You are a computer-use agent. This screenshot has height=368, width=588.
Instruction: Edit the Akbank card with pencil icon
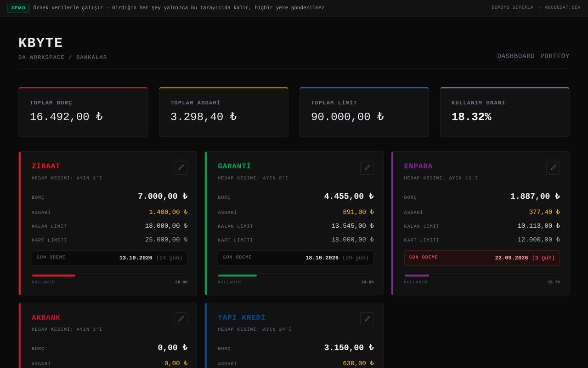pos(181,319)
